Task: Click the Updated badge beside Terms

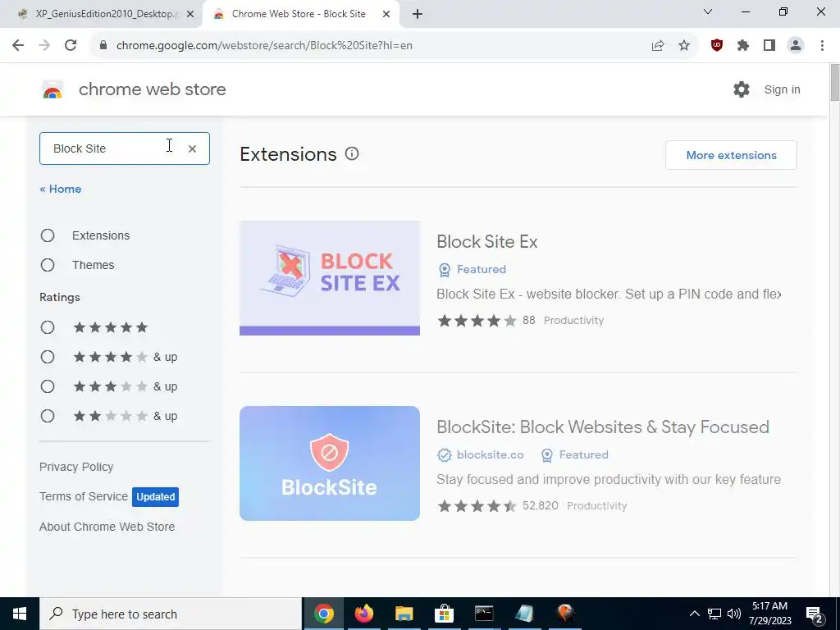Action: (x=155, y=497)
